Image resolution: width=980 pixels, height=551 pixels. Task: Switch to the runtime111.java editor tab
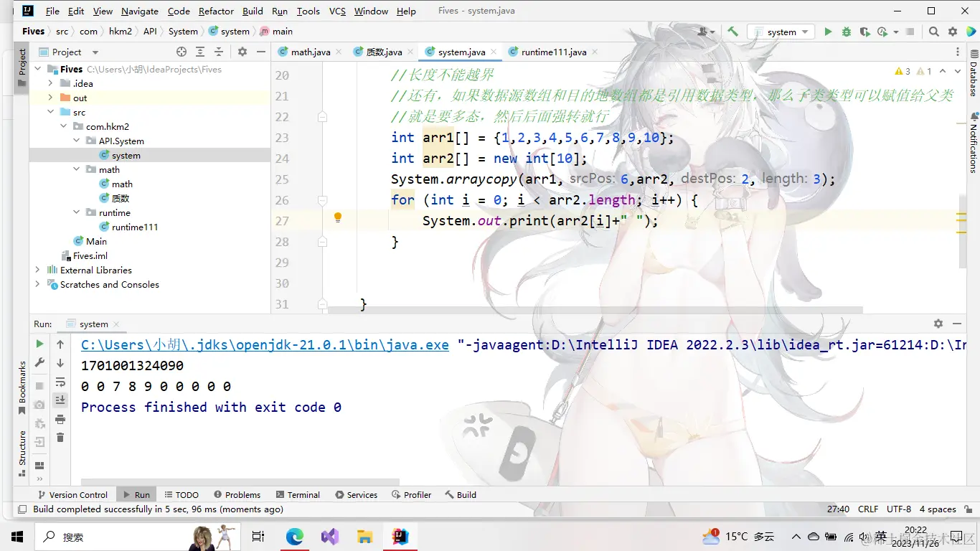(x=554, y=52)
